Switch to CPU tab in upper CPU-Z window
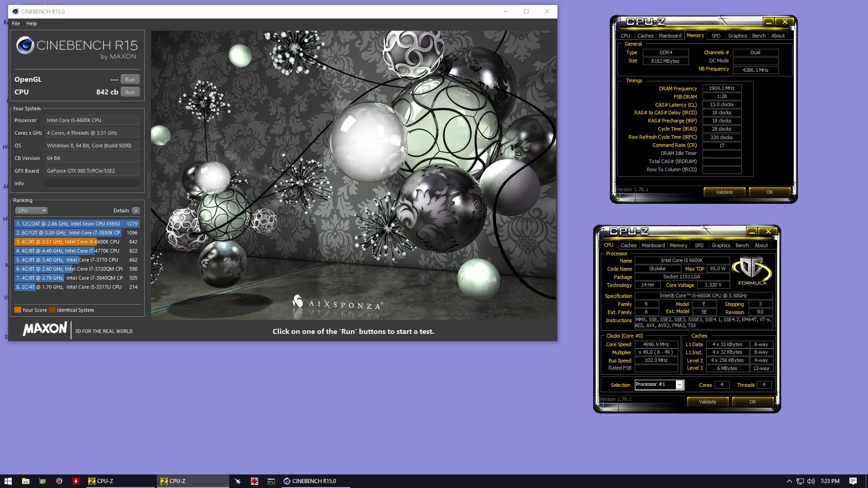868x488 pixels. click(x=625, y=36)
